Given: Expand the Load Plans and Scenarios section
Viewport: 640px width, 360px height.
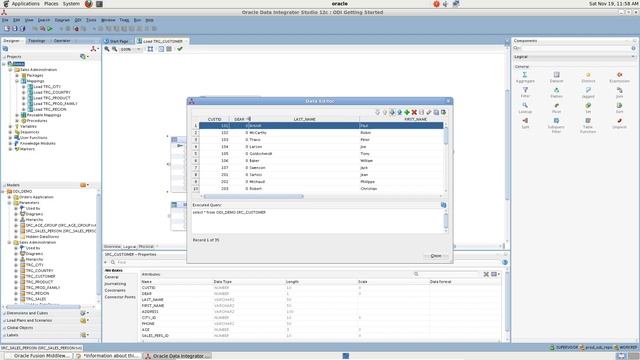Looking at the screenshot, I should (4, 320).
